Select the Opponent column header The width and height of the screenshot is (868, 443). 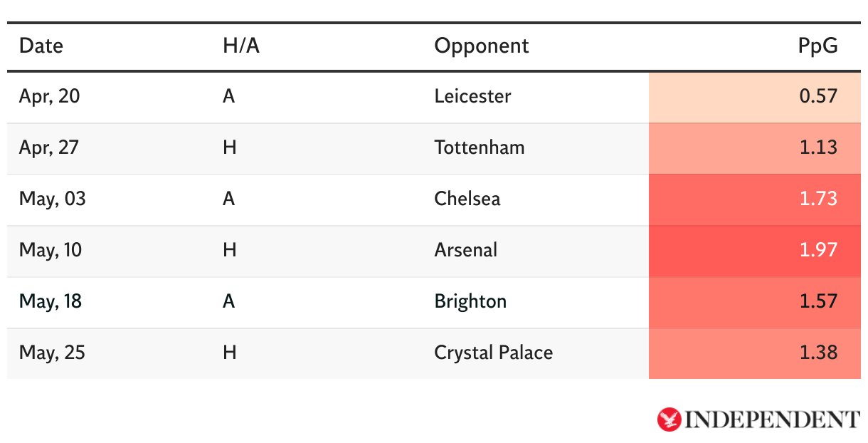click(482, 46)
